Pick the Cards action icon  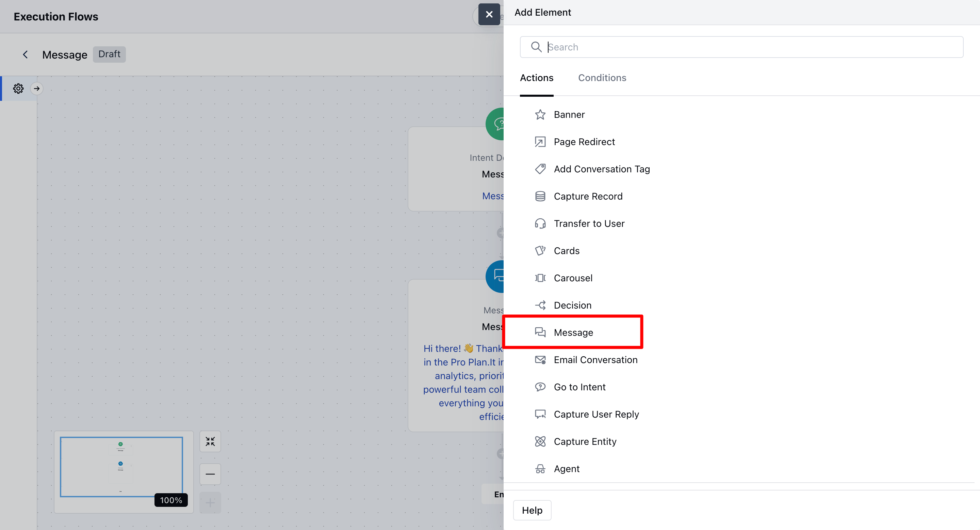540,251
